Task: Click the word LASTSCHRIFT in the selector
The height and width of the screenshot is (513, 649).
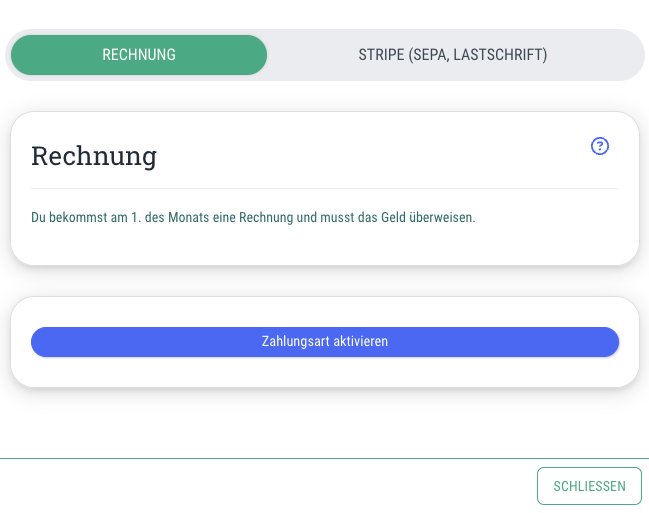Action: (x=499, y=55)
